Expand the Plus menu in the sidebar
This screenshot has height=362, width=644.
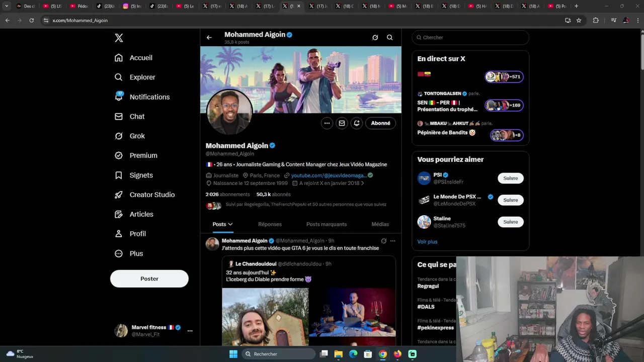[x=129, y=254]
